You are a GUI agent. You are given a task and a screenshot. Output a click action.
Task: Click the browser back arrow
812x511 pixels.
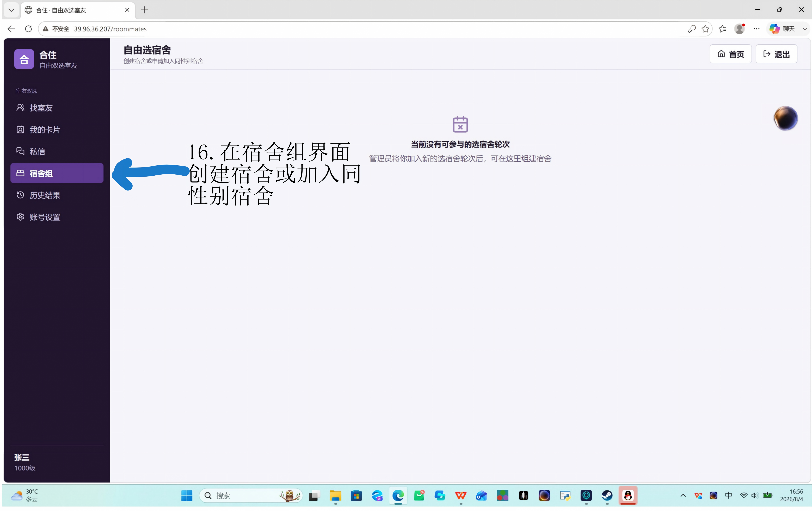pos(11,29)
